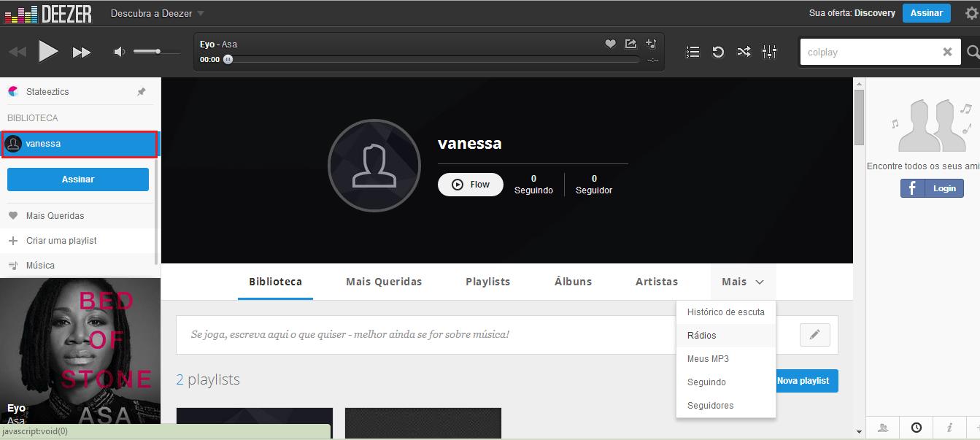The image size is (980, 440).
Task: Open the settings gear icon
Action: click(x=971, y=13)
